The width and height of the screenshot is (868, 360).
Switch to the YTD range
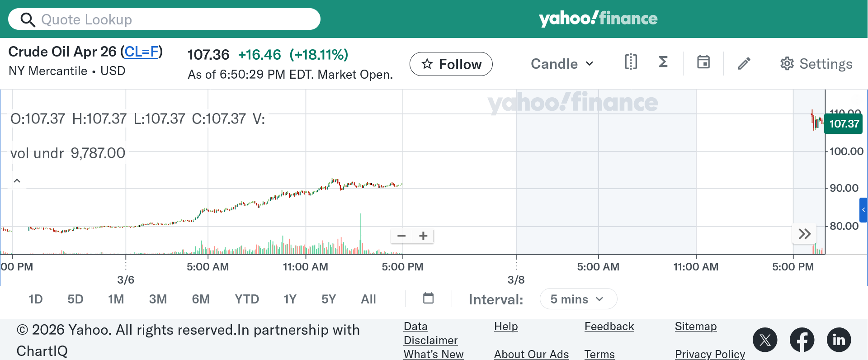pyautogui.click(x=247, y=299)
